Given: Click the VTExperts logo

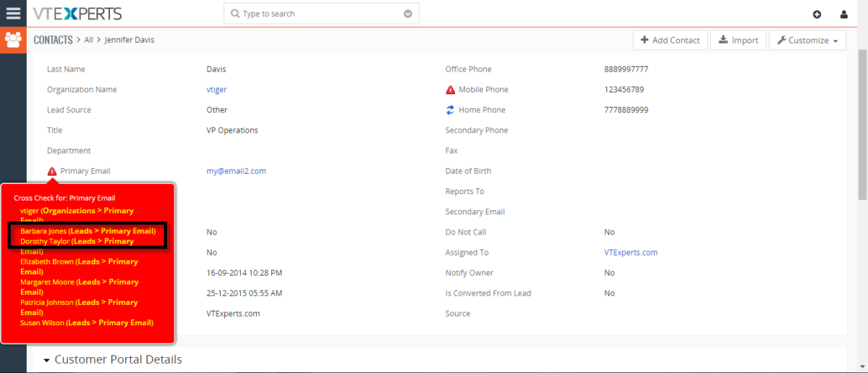Looking at the screenshot, I should pyautogui.click(x=77, y=14).
